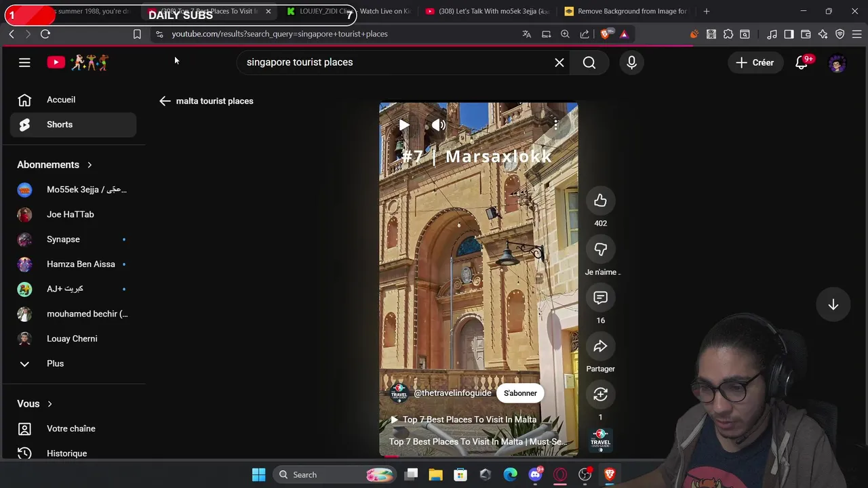The image size is (868, 488).
Task: Open the Brave VPN shield icon
Action: pyautogui.click(x=840, y=34)
